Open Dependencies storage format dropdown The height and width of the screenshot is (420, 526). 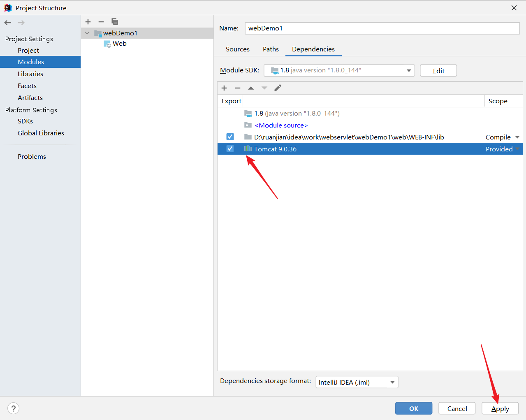point(357,382)
